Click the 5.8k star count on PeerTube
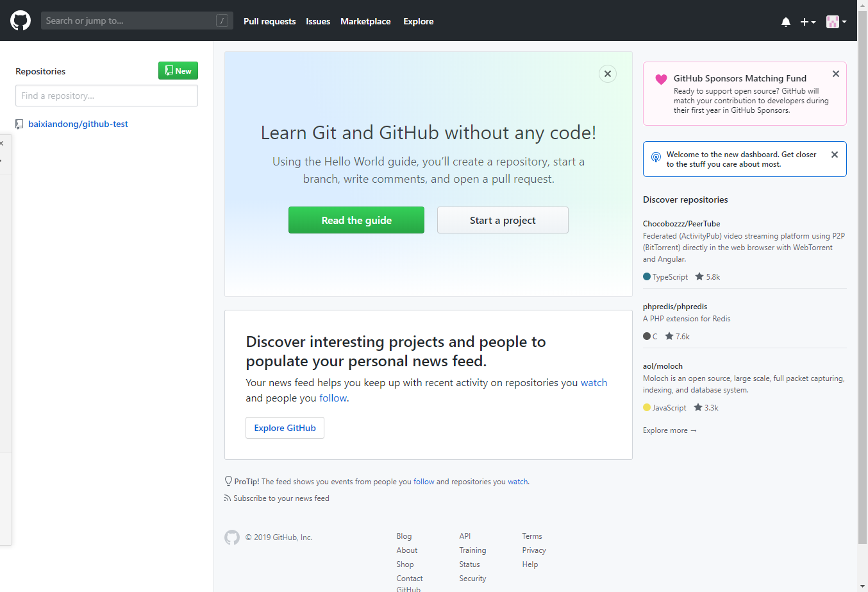Image resolution: width=868 pixels, height=592 pixels. [708, 277]
